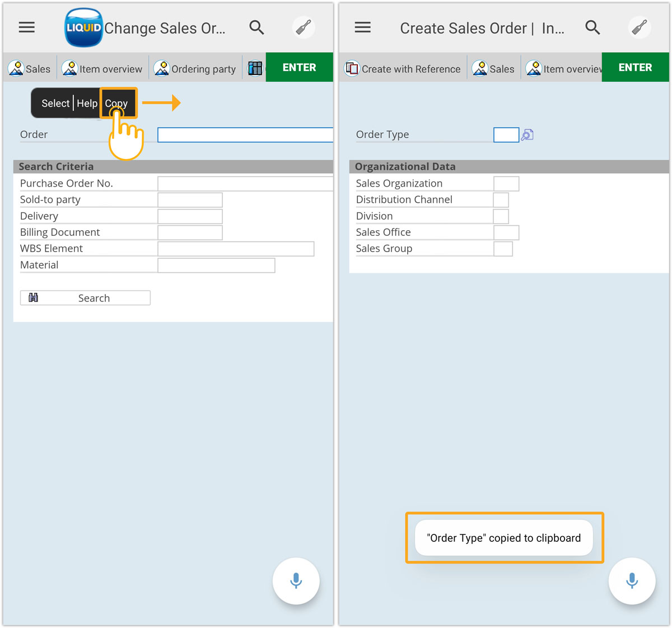
Task: Choose Copy in the popup menu
Action: coord(116,104)
